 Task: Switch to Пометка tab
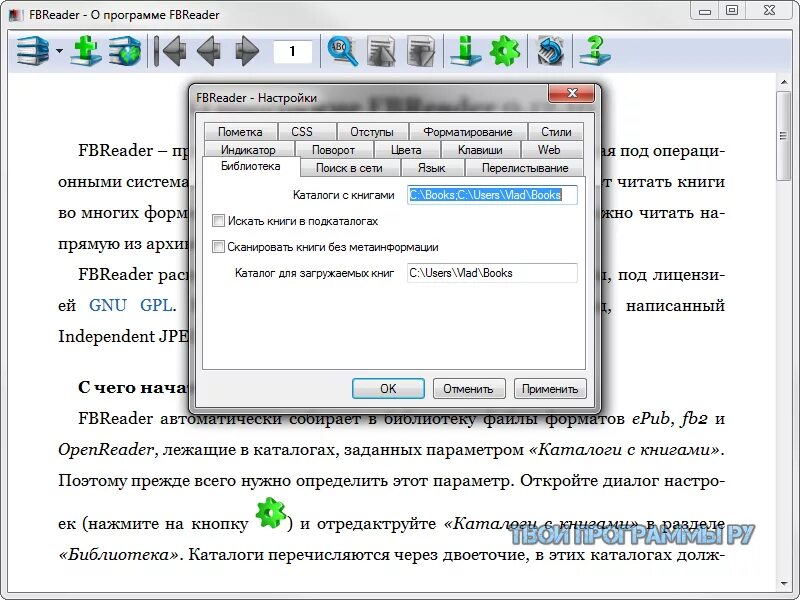pos(240,132)
